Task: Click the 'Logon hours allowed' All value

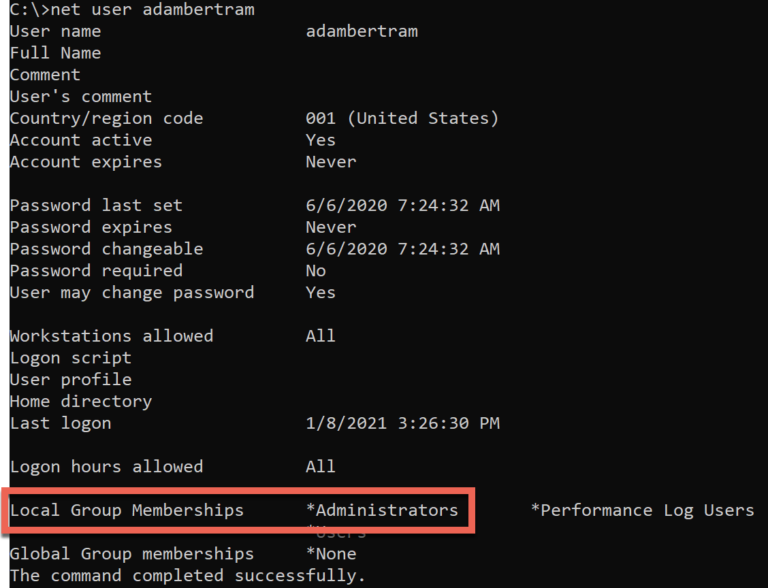Action: tap(321, 466)
